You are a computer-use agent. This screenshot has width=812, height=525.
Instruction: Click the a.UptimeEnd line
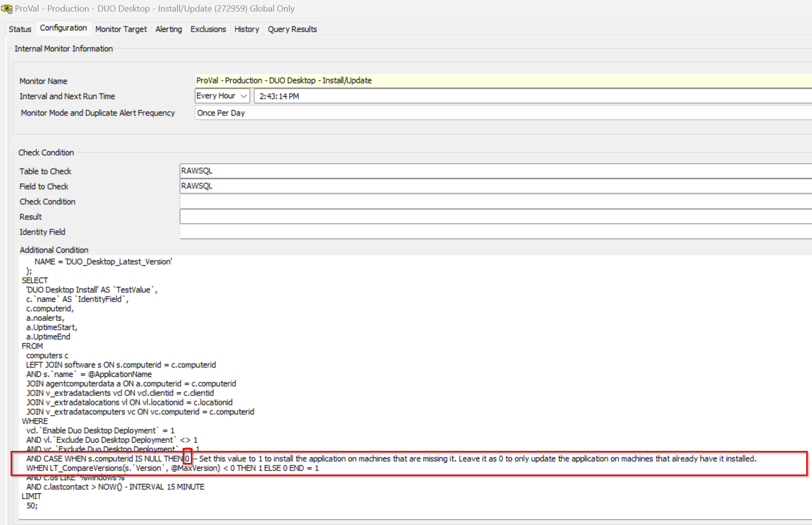click(x=48, y=336)
